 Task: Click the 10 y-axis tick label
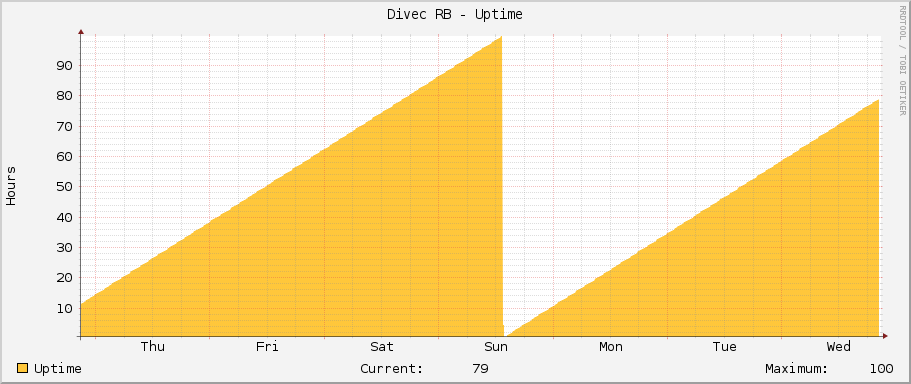click(x=64, y=308)
